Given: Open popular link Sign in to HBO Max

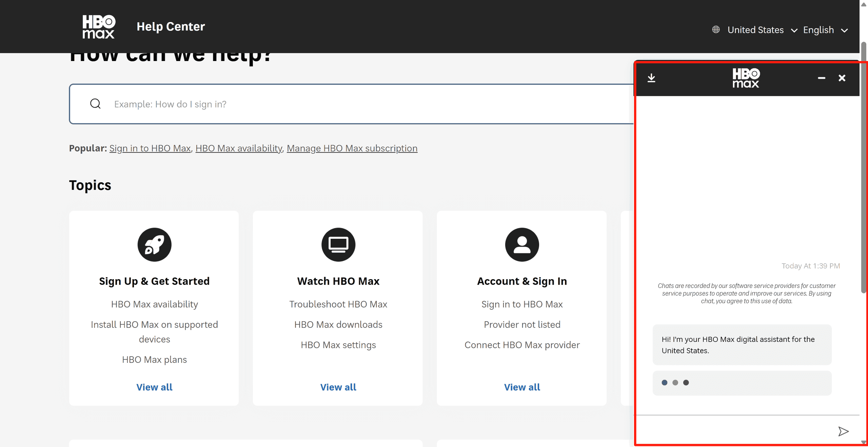Looking at the screenshot, I should (150, 148).
